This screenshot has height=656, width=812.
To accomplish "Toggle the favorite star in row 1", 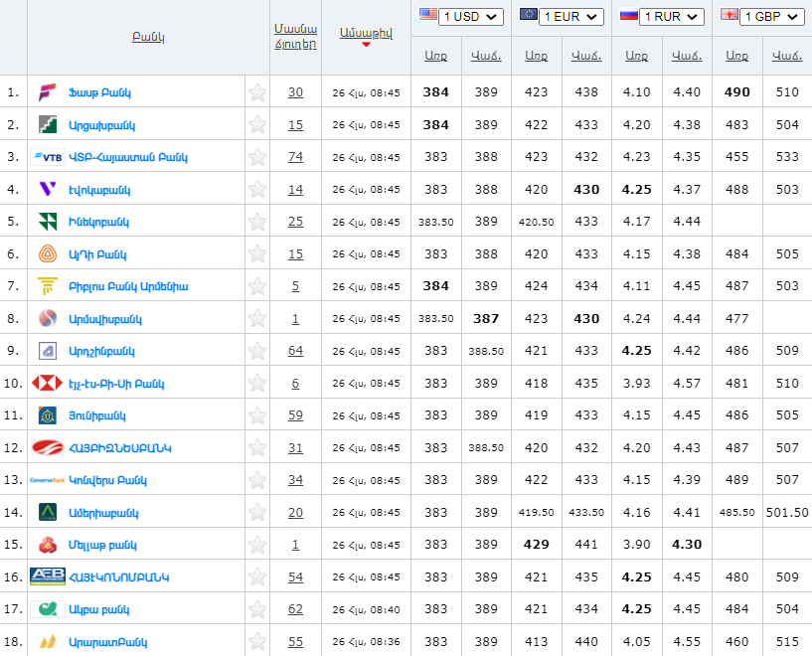I will point(257,92).
